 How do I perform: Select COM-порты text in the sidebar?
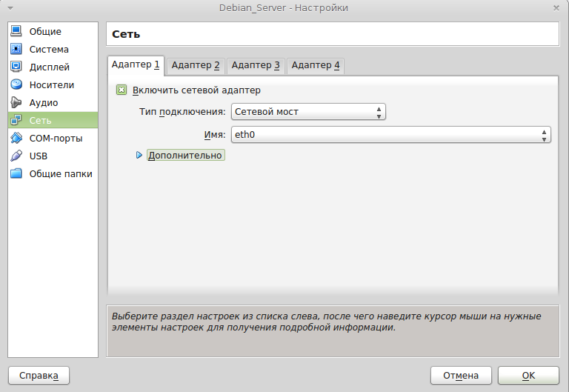coord(56,139)
